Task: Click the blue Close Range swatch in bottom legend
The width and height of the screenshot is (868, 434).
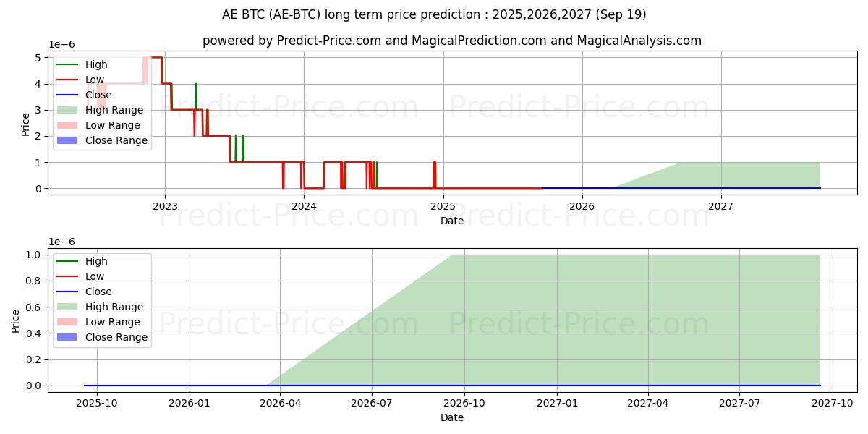Action: point(68,337)
